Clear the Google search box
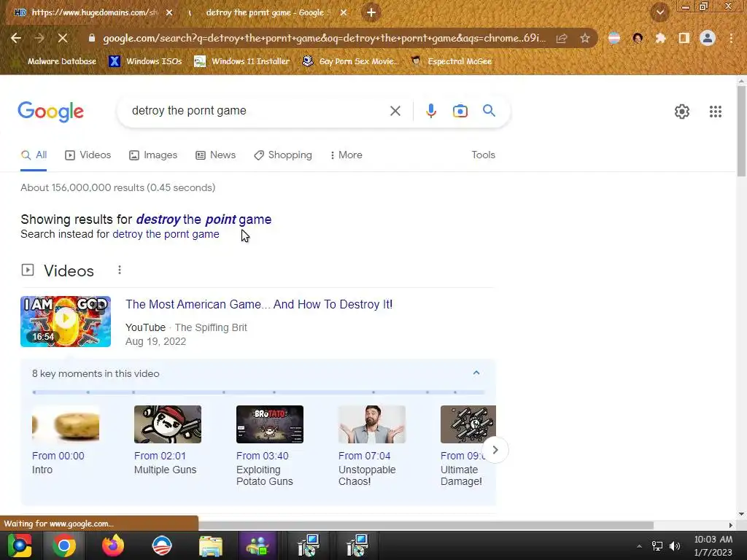 tap(395, 111)
